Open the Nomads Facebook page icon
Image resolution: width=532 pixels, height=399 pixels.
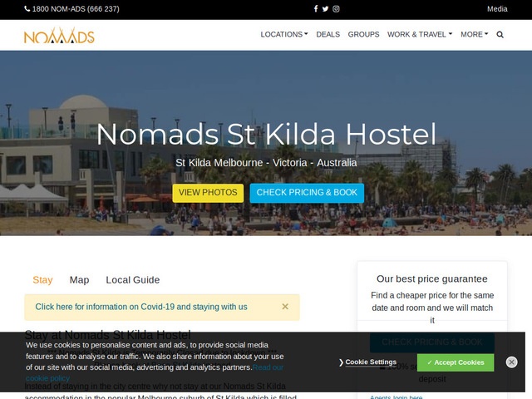point(316,9)
